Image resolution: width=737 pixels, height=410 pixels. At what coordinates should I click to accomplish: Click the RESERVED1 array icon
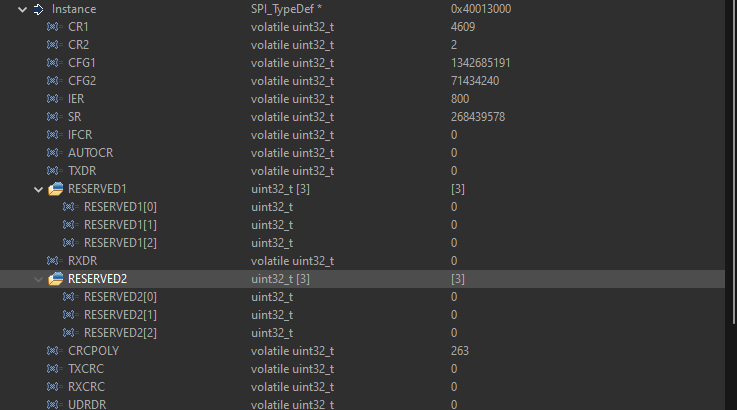56,189
